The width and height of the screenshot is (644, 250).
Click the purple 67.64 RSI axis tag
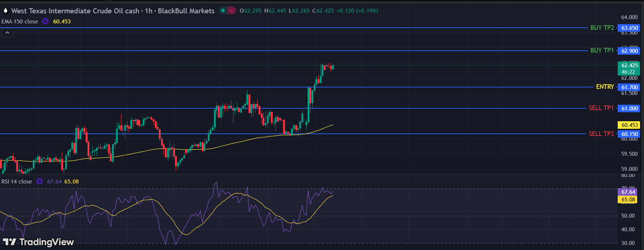[x=628, y=192]
